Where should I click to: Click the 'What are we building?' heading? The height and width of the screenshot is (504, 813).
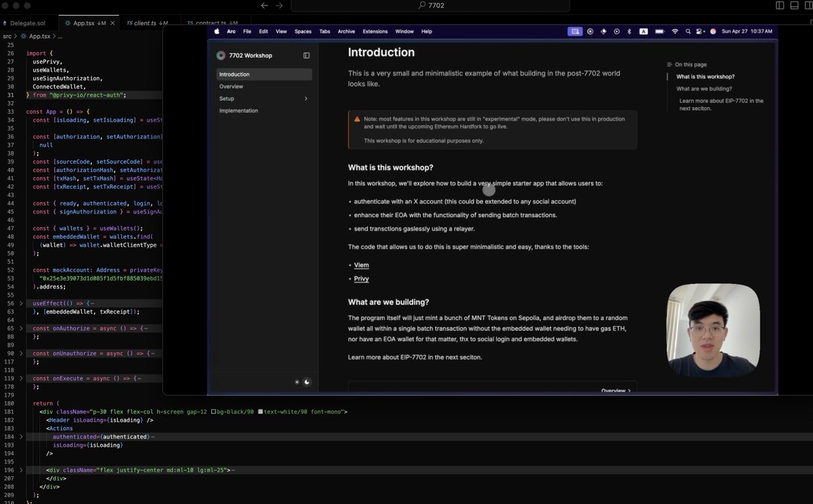point(388,302)
